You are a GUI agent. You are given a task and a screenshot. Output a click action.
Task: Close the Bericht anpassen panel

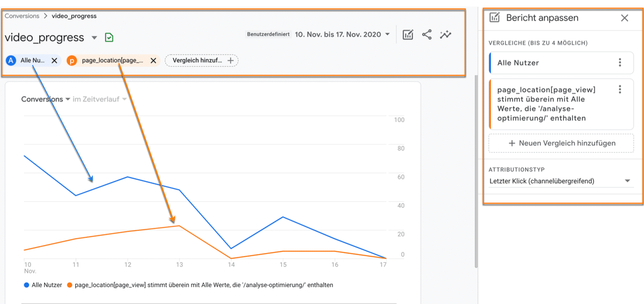[x=625, y=18]
